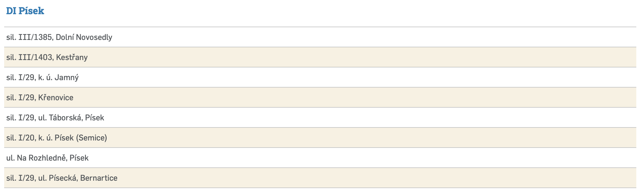Click the road number I/20
644x194 pixels.
tap(26, 138)
